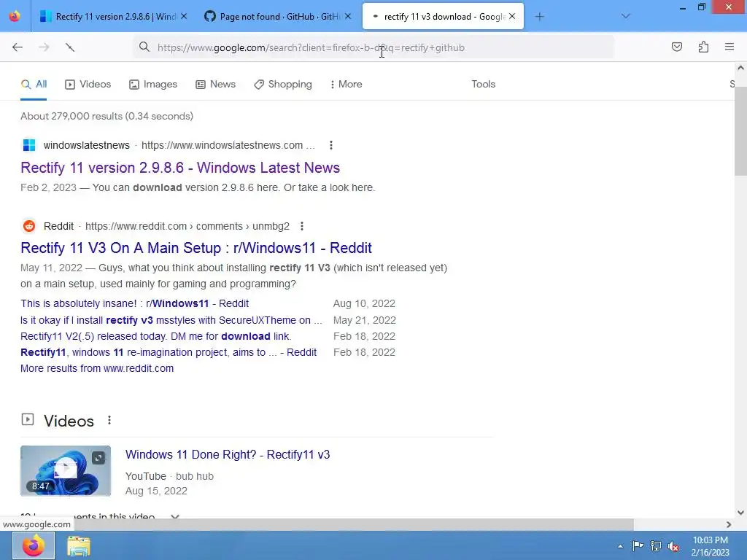Click the Firefox logo in title bar
This screenshot has height=560, width=747.
pyautogui.click(x=15, y=16)
